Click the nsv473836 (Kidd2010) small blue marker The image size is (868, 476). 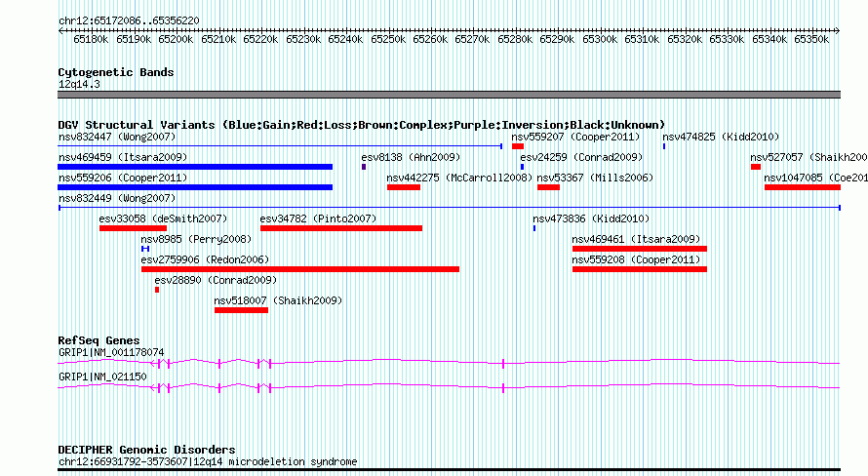pyautogui.click(x=534, y=228)
